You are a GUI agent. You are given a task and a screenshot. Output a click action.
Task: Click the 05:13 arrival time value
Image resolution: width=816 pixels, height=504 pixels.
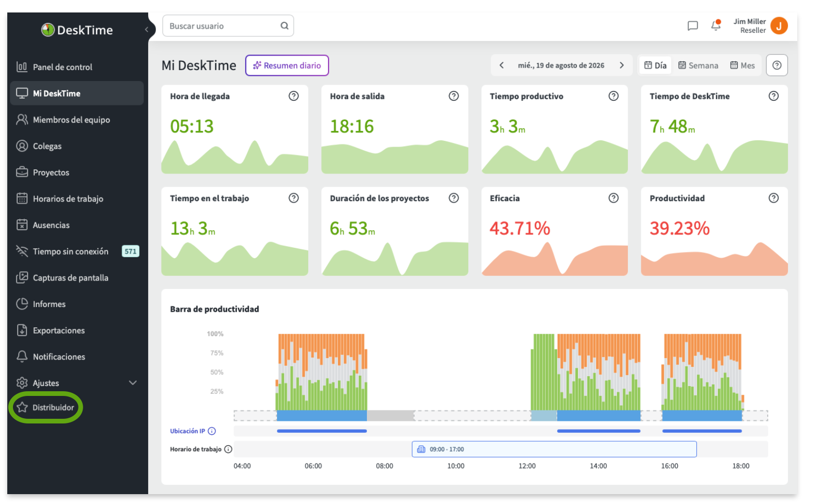click(192, 126)
